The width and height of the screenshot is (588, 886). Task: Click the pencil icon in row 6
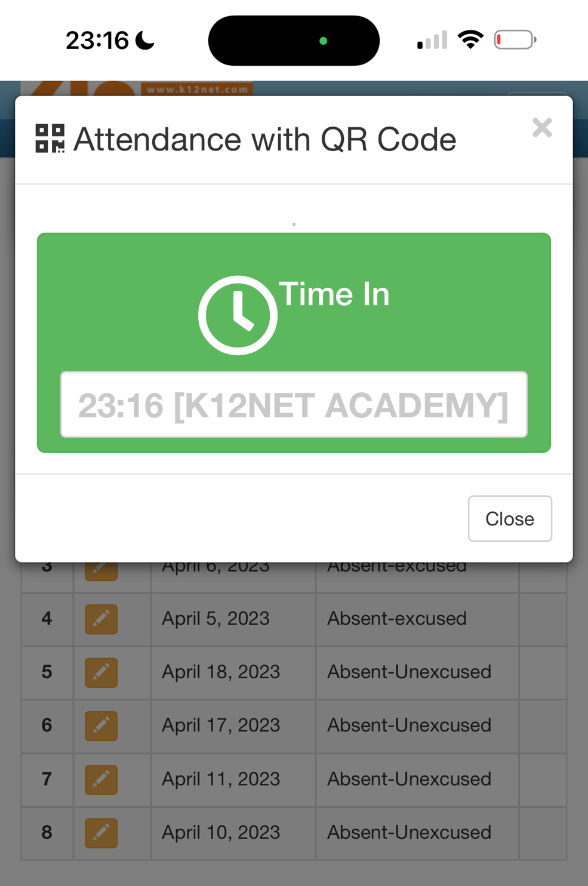[101, 725]
